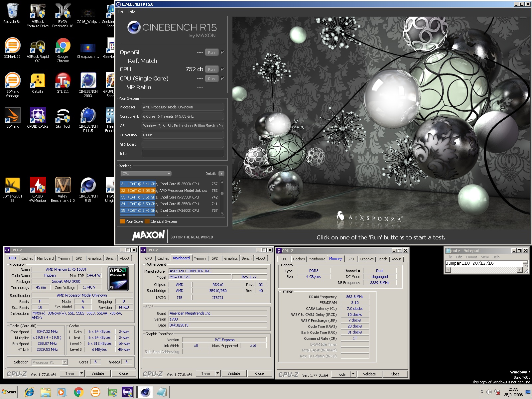Image resolution: width=532 pixels, height=399 pixels.
Task: Open ASRock Rapid OC shortcut
Action: point(38,51)
